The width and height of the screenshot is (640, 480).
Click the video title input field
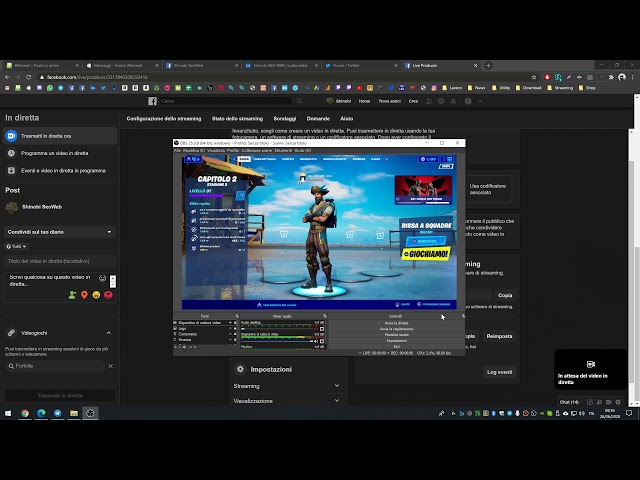coord(60,261)
